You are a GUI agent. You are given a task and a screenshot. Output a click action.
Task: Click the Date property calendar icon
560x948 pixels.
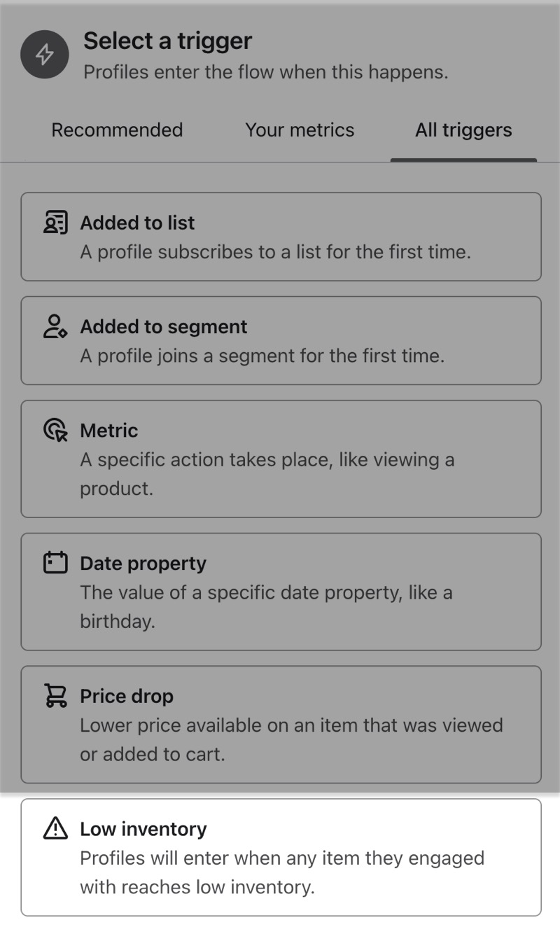click(55, 563)
